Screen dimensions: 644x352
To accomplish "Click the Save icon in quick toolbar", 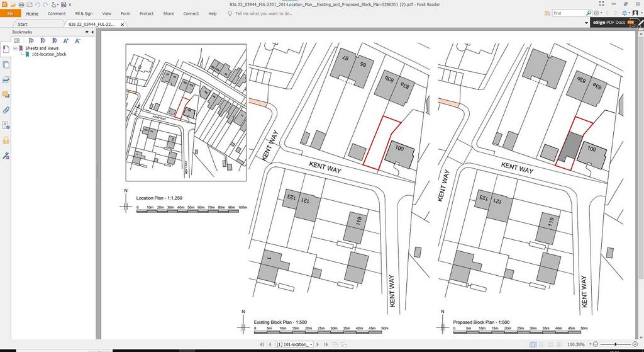I will 64,5.
